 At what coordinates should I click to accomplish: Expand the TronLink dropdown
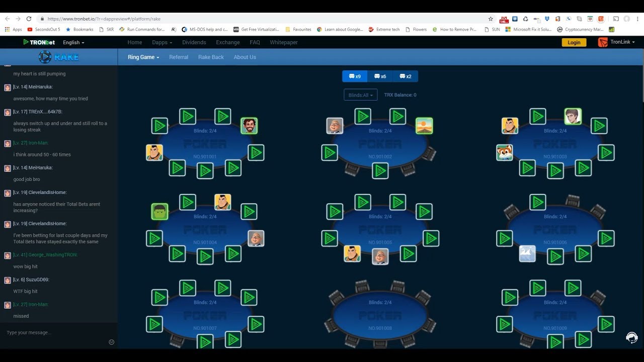pos(622,42)
